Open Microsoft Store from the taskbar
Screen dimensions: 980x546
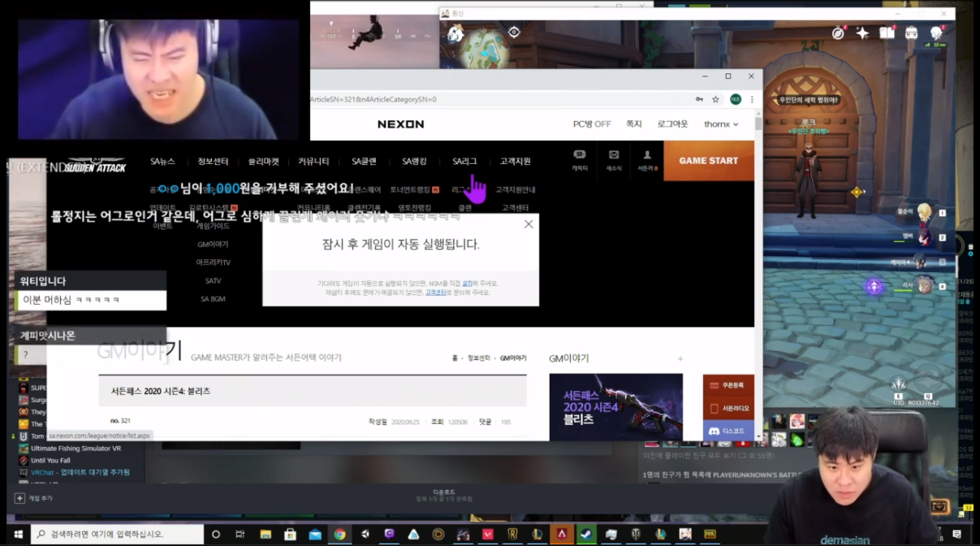pyautogui.click(x=290, y=534)
